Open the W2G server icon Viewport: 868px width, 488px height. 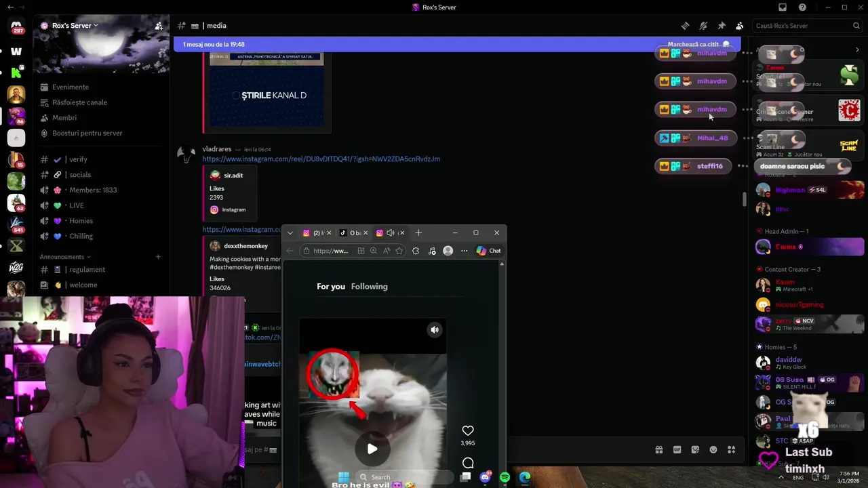[x=16, y=268]
